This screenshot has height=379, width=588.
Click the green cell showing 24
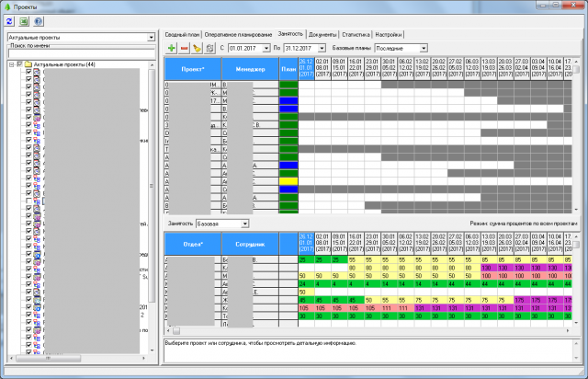tap(306, 284)
